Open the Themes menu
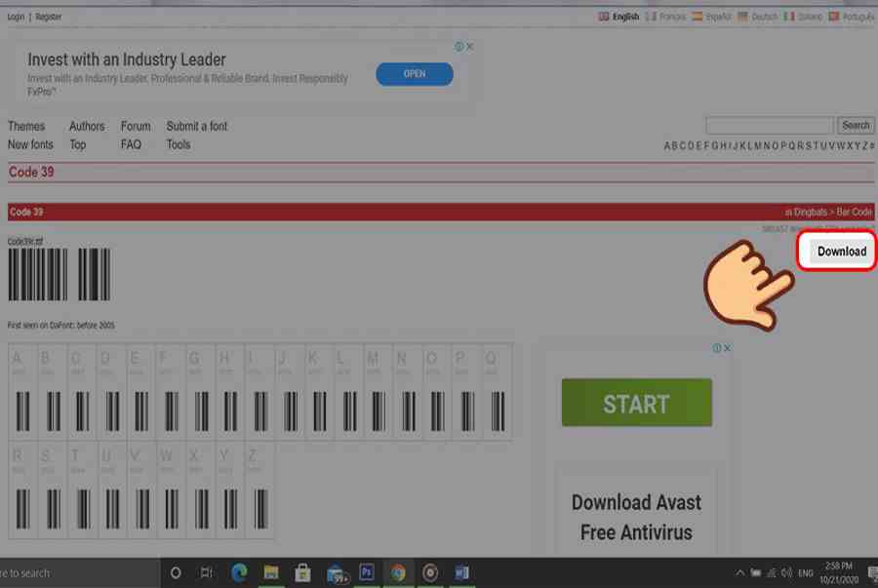The image size is (878, 588). point(26,127)
